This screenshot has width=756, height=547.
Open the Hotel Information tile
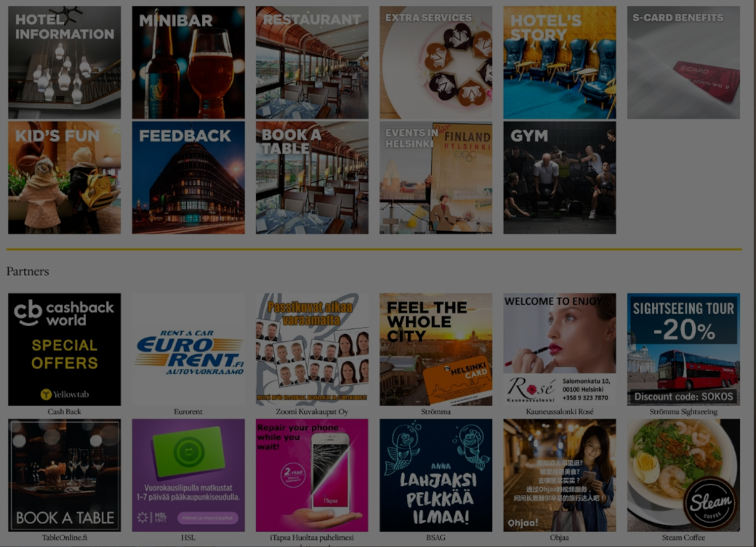point(64,62)
